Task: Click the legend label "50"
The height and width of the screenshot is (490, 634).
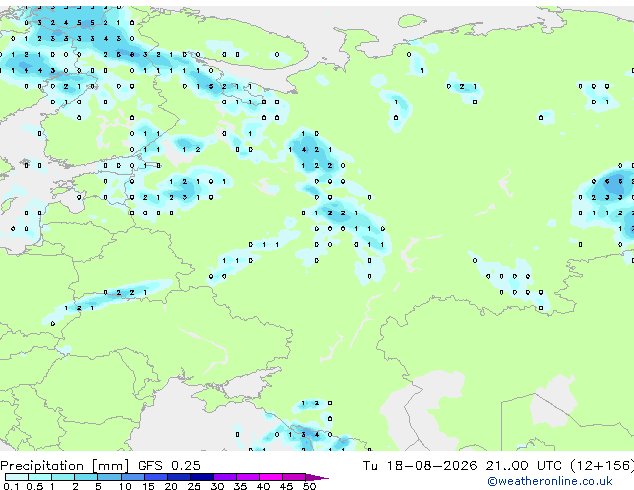Action: pyautogui.click(x=309, y=486)
